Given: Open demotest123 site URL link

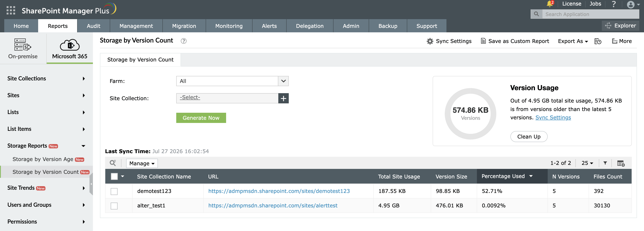Looking at the screenshot, I should pos(279,191).
